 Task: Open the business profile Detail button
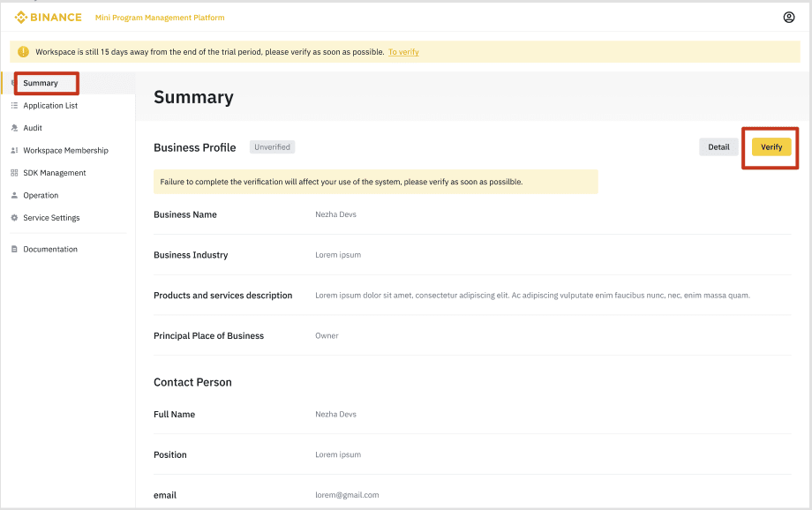[x=718, y=147]
